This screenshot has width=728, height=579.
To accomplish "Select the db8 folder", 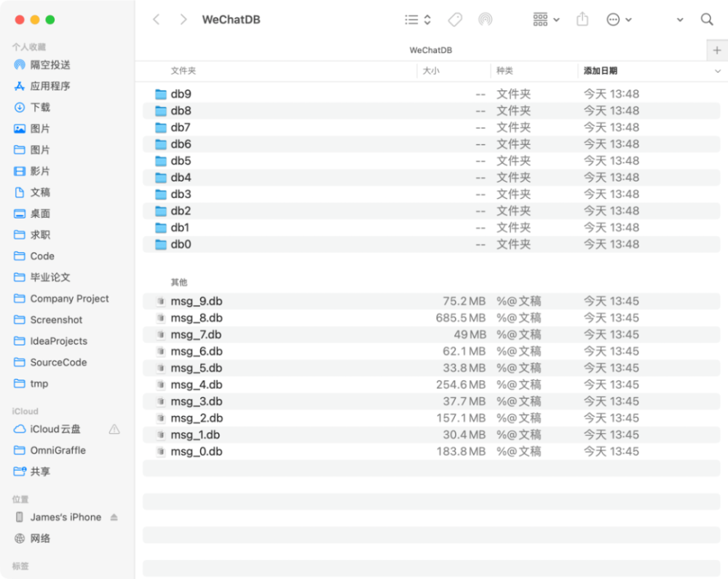I will pos(431,111).
